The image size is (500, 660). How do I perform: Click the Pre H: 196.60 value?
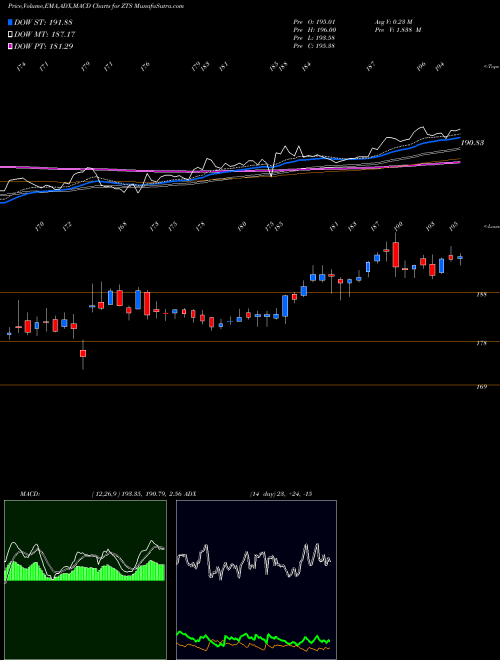click(314, 30)
